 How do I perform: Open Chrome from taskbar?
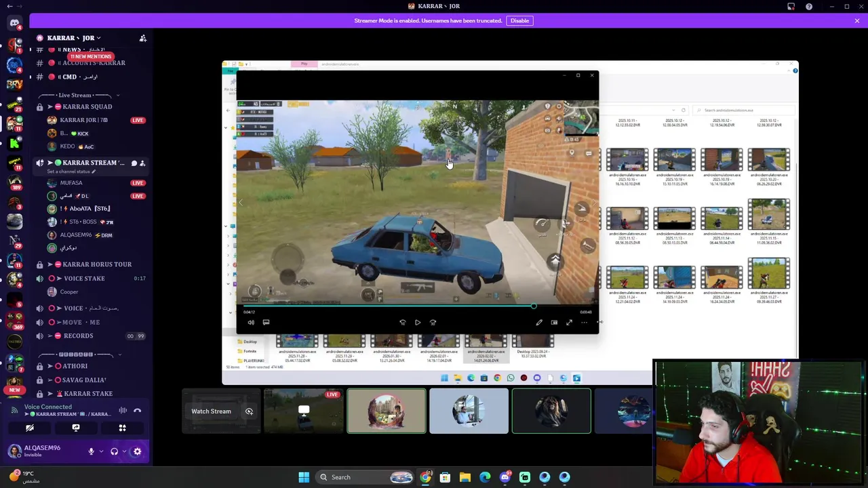[x=425, y=477]
